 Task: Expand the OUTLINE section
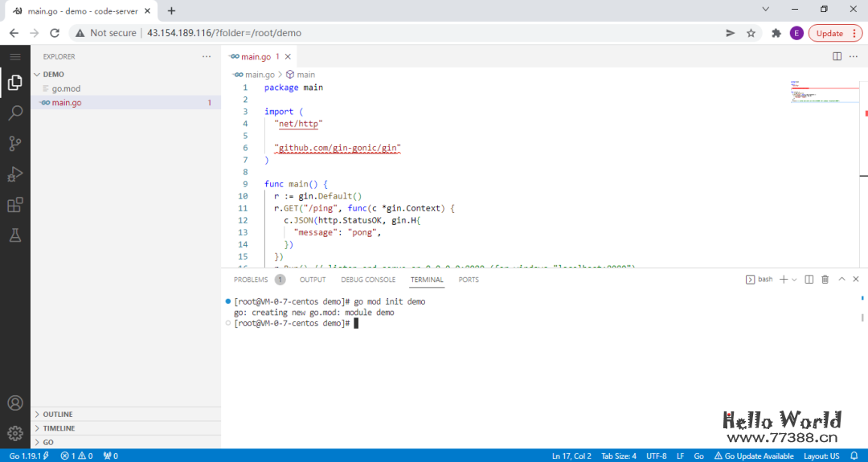pyautogui.click(x=126, y=415)
